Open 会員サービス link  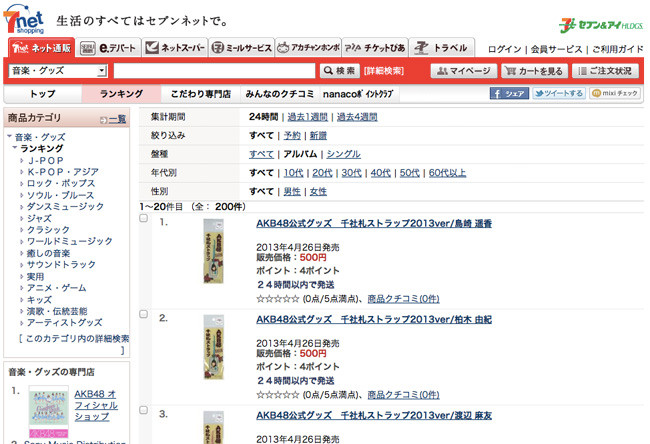[x=557, y=49]
